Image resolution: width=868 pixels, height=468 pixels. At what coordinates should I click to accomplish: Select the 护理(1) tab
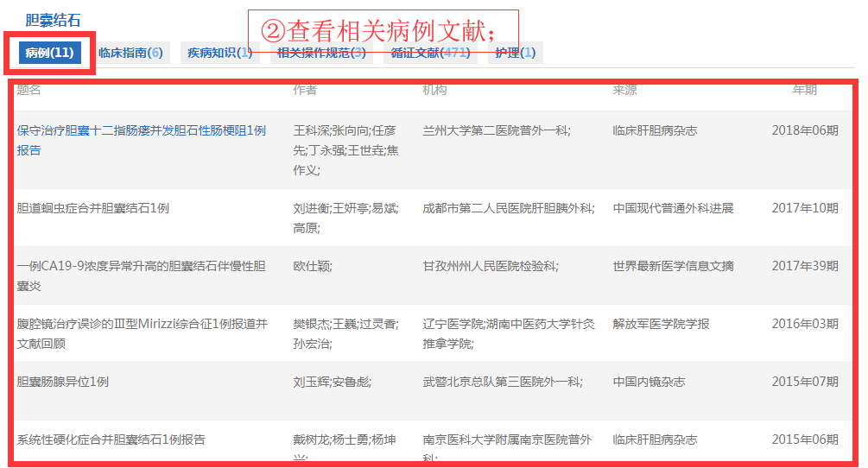coord(516,53)
